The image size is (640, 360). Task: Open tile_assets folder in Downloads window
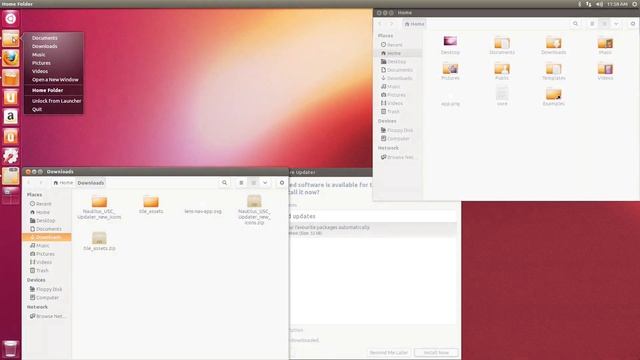point(151,204)
